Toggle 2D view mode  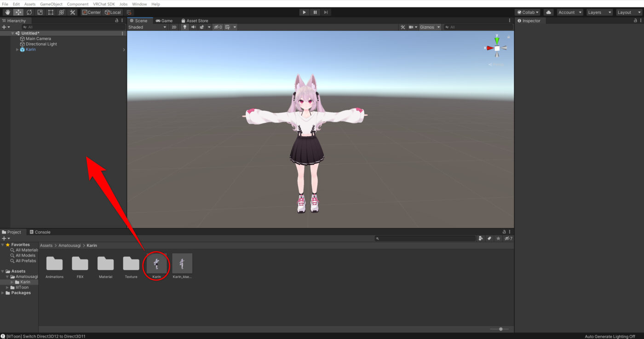pos(174,27)
